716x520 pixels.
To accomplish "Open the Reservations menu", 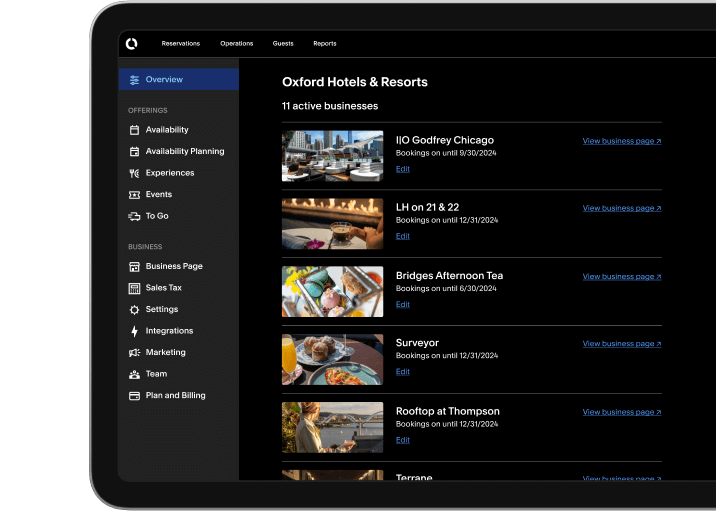I will (180, 43).
